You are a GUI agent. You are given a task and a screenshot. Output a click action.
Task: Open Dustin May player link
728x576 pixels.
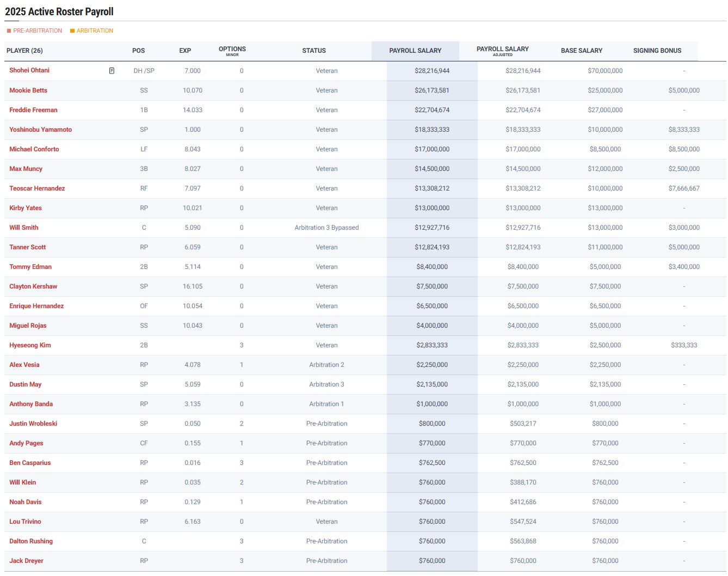[x=26, y=384]
